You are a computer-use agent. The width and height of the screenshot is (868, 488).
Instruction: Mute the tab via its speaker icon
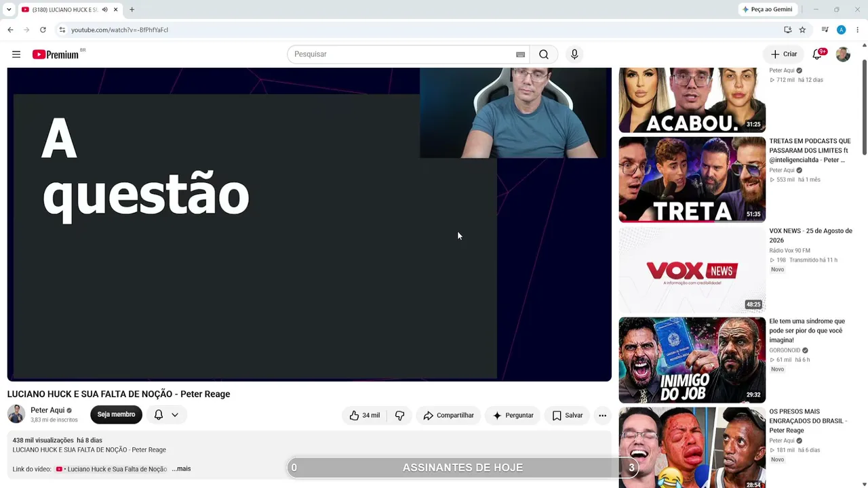pos(105,9)
